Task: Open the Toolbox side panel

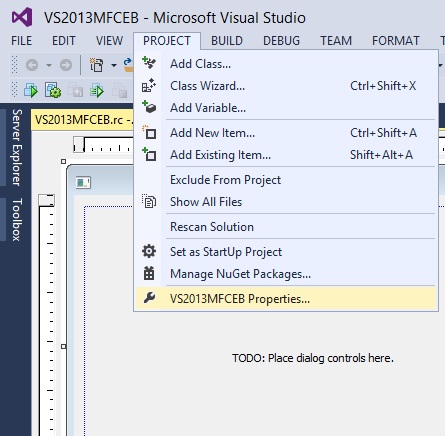Action: 17,219
